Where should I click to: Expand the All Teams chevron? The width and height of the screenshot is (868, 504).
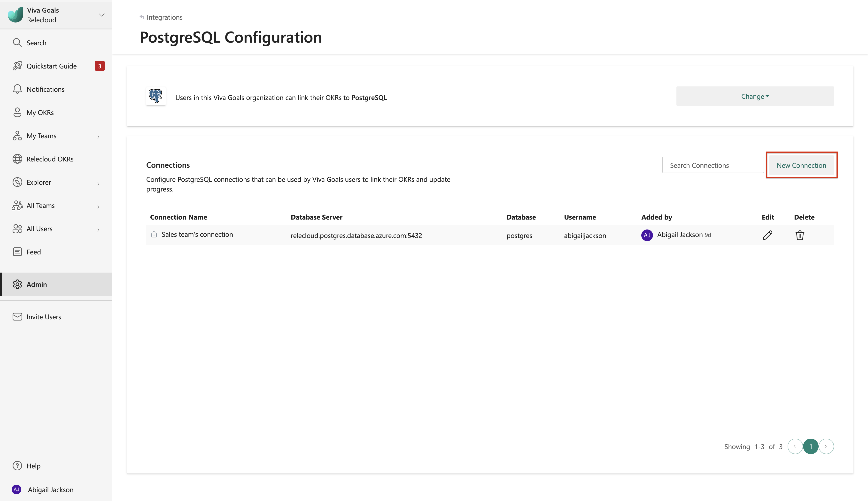(99, 206)
